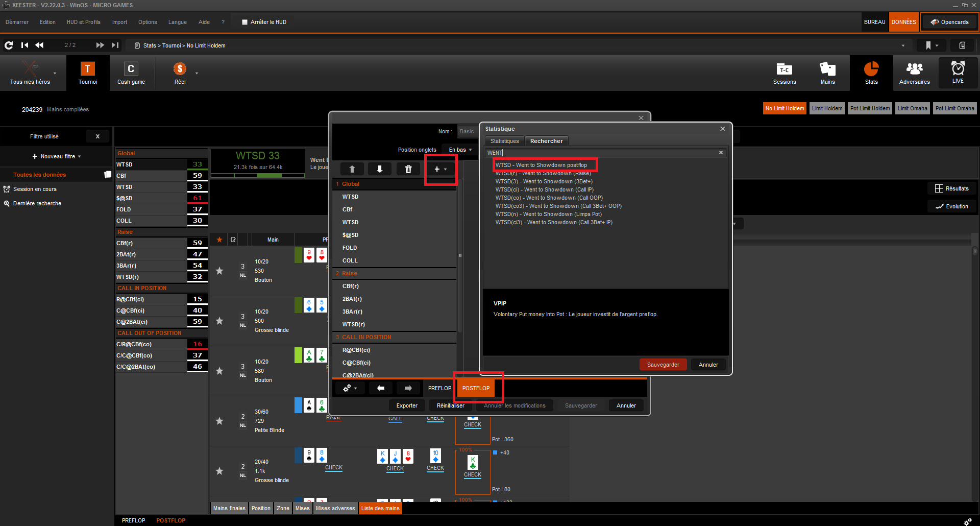Select Dernière recherche filter

(37, 203)
